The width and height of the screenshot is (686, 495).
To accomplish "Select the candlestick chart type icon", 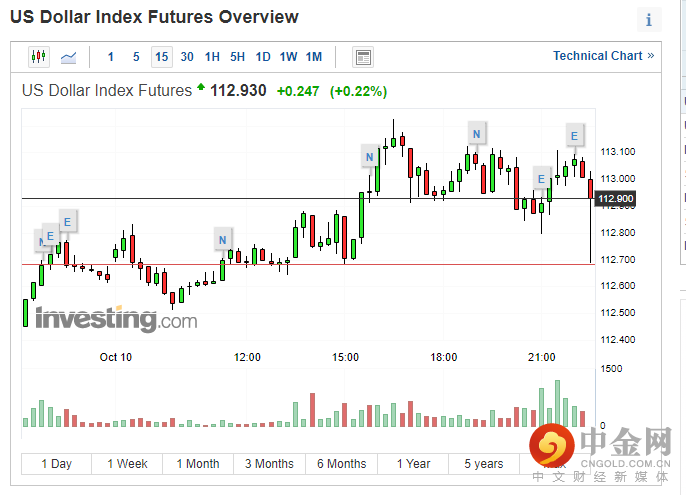I will tap(39, 57).
